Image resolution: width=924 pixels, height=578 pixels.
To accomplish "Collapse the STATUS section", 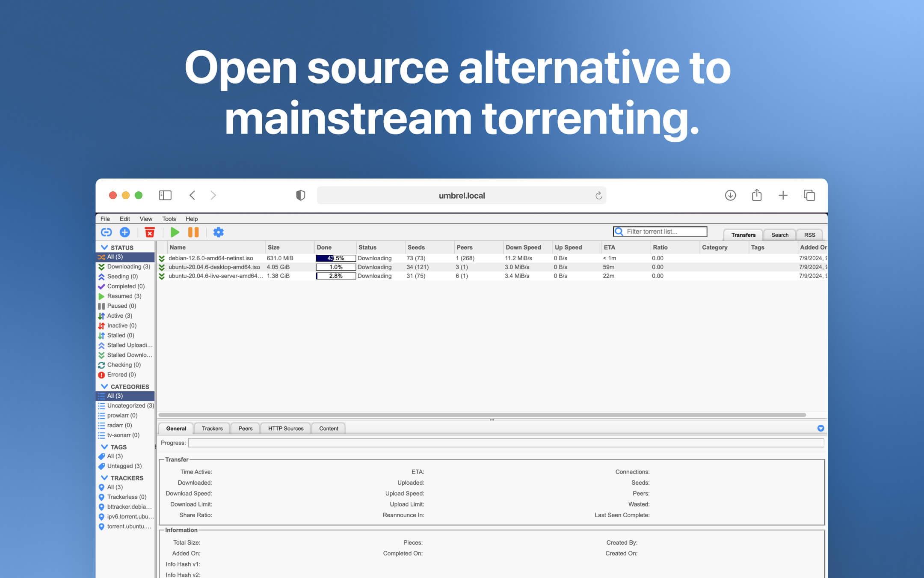I will (x=104, y=247).
